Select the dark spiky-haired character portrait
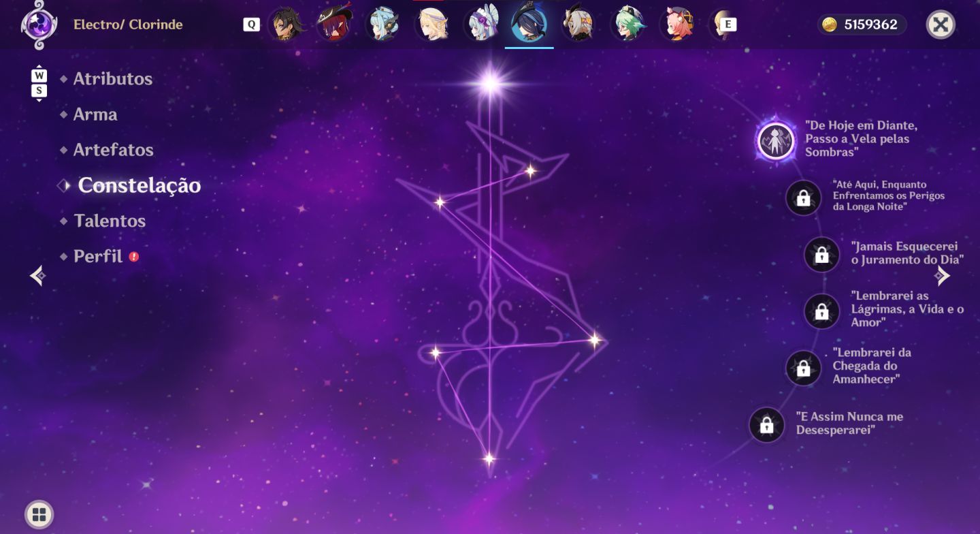The width and height of the screenshot is (980, 534). coord(286,25)
